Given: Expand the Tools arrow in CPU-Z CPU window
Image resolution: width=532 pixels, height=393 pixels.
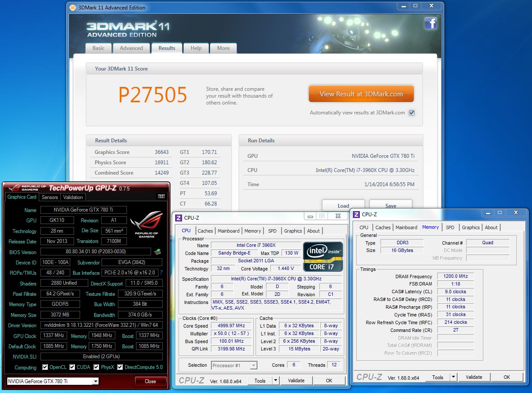Looking at the screenshot, I should (x=276, y=381).
